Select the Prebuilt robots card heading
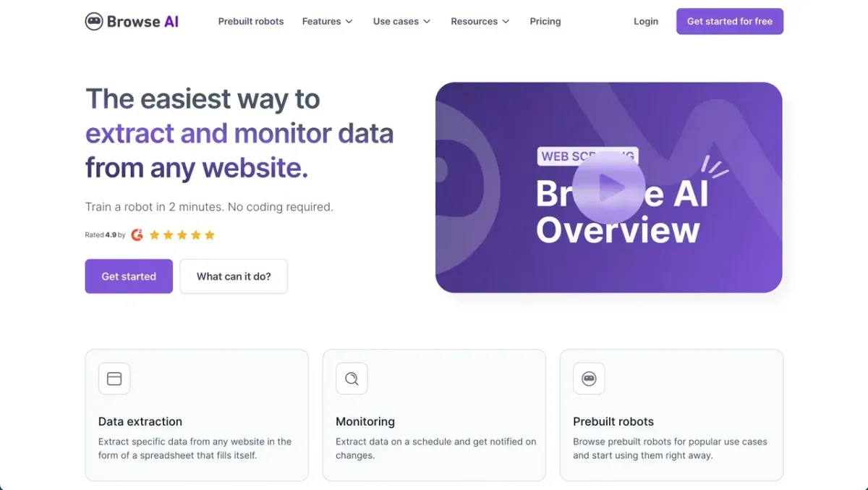Image resolution: width=868 pixels, height=490 pixels. [x=613, y=421]
